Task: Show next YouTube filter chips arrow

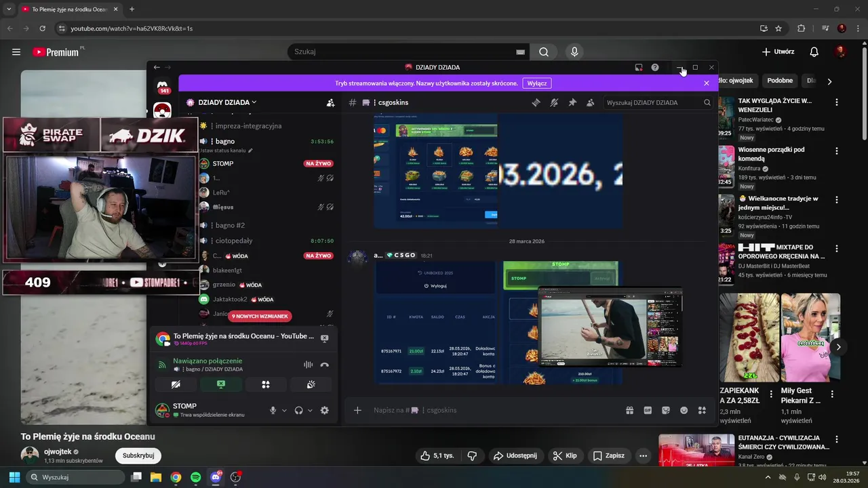Action: point(829,81)
